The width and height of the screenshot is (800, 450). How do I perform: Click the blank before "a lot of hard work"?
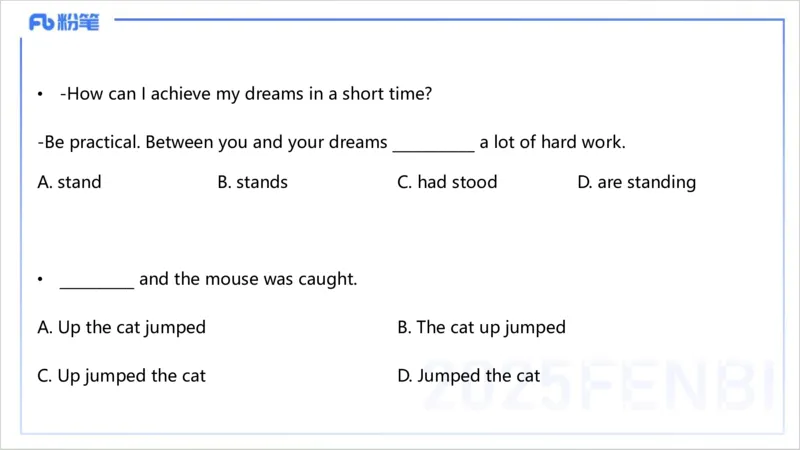click(433, 143)
